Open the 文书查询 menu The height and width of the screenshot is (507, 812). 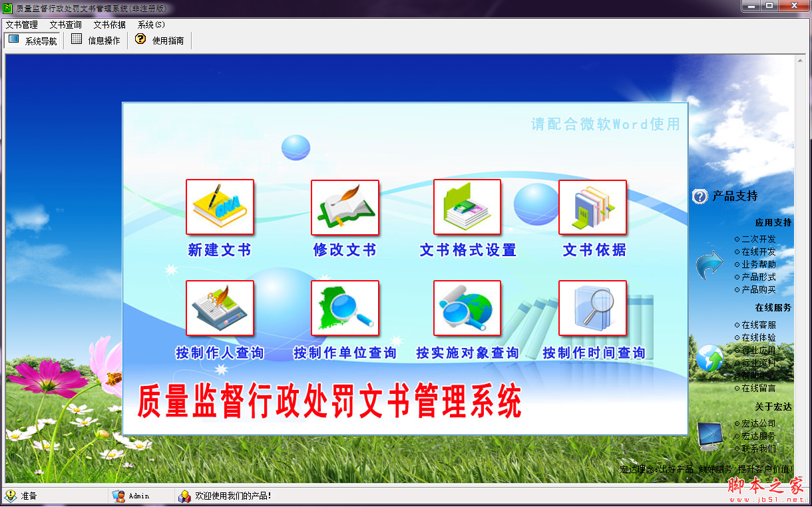pyautogui.click(x=65, y=24)
